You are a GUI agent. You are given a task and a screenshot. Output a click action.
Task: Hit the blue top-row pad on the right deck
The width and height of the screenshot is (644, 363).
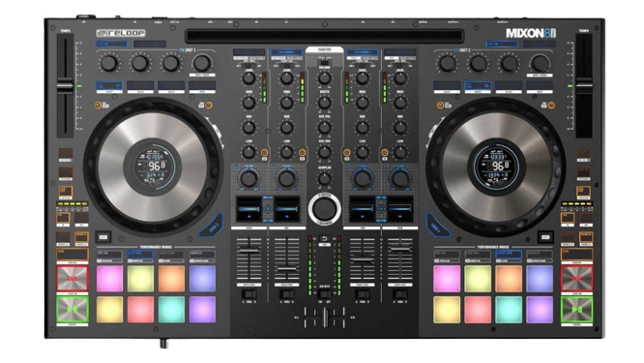540,279
